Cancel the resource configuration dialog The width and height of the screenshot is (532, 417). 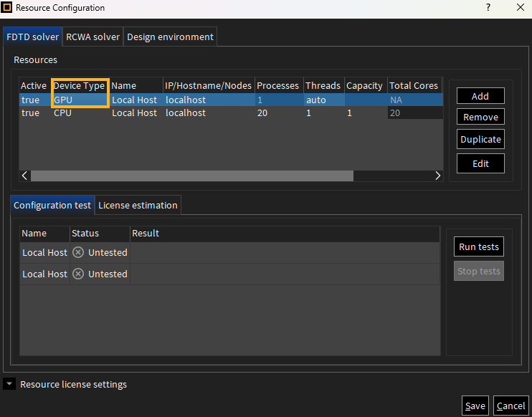click(x=510, y=406)
